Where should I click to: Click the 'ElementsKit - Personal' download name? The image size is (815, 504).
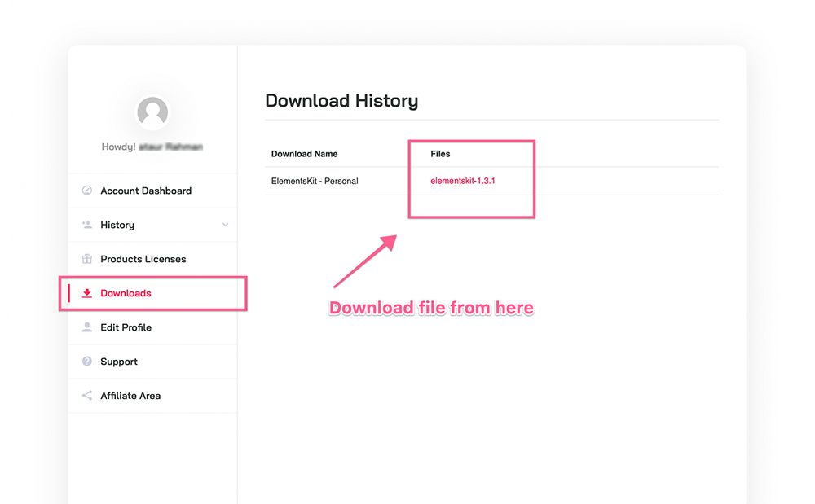click(x=315, y=181)
